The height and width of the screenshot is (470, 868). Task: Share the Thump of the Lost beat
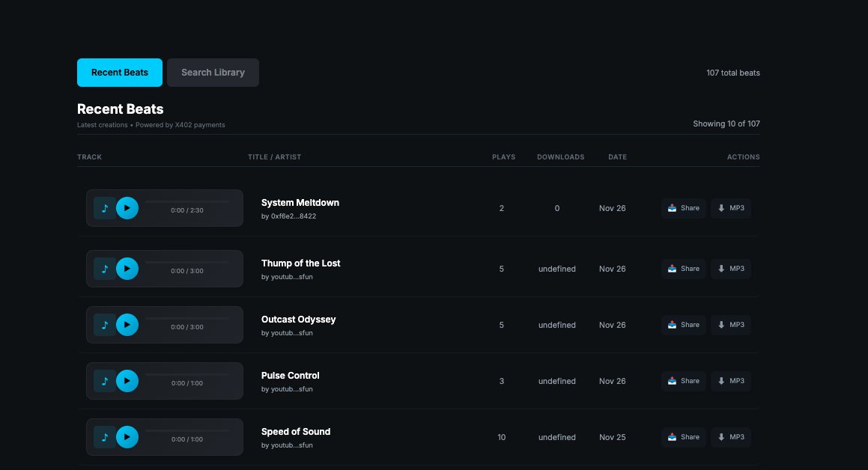(x=684, y=269)
